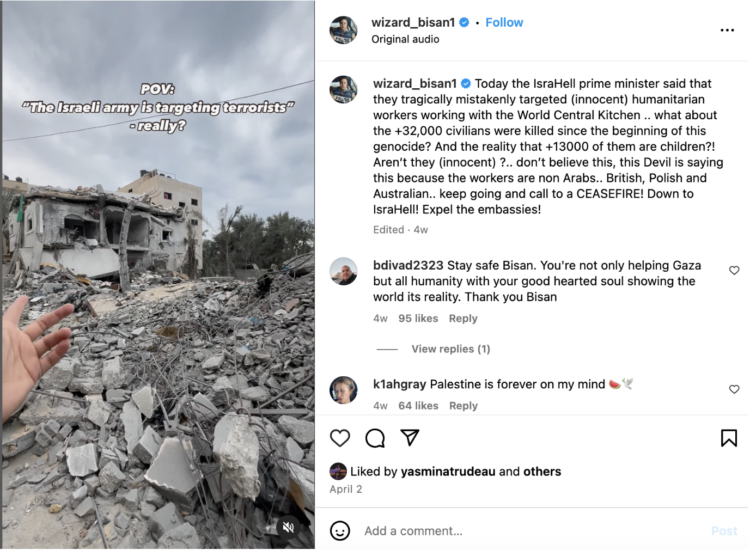This screenshot has height=550, width=756.
Task: Reply to bdivad2323's comment
Action: pyautogui.click(x=463, y=319)
